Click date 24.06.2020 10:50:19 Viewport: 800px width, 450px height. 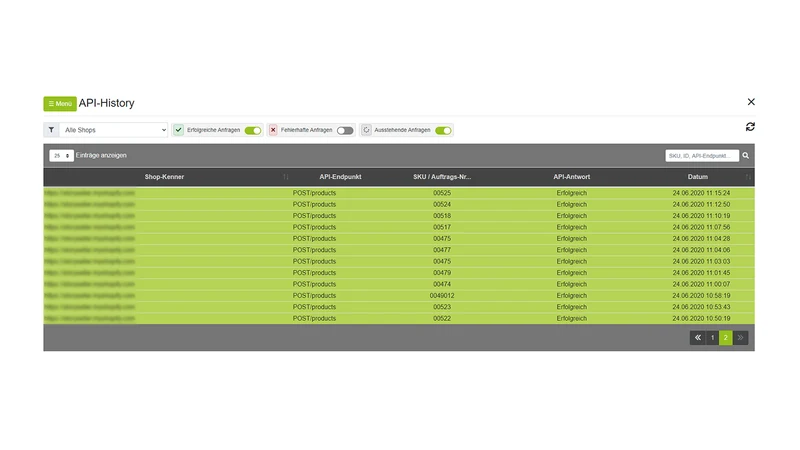[701, 318]
